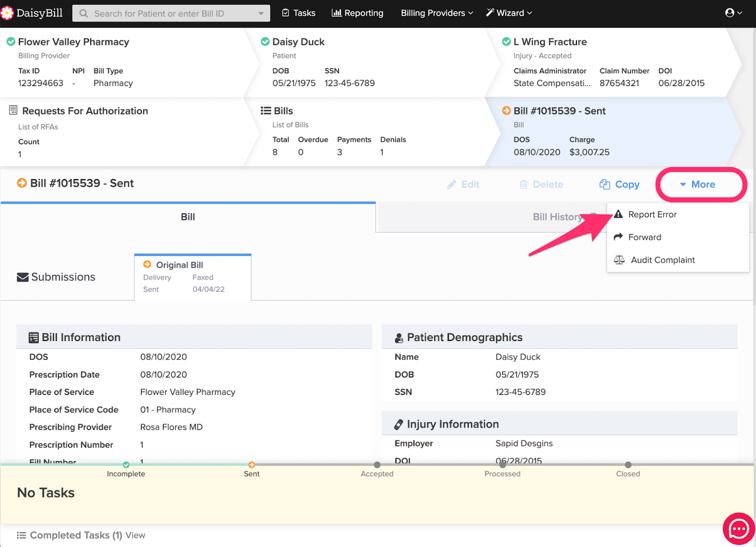Click the Original Bill orange arrow icon
756x547 pixels.
(147, 265)
